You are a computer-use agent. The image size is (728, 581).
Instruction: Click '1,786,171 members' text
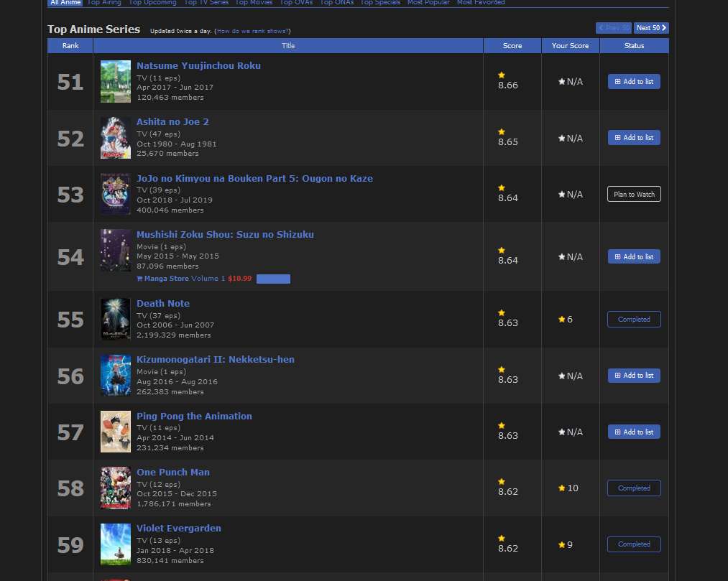(174, 504)
